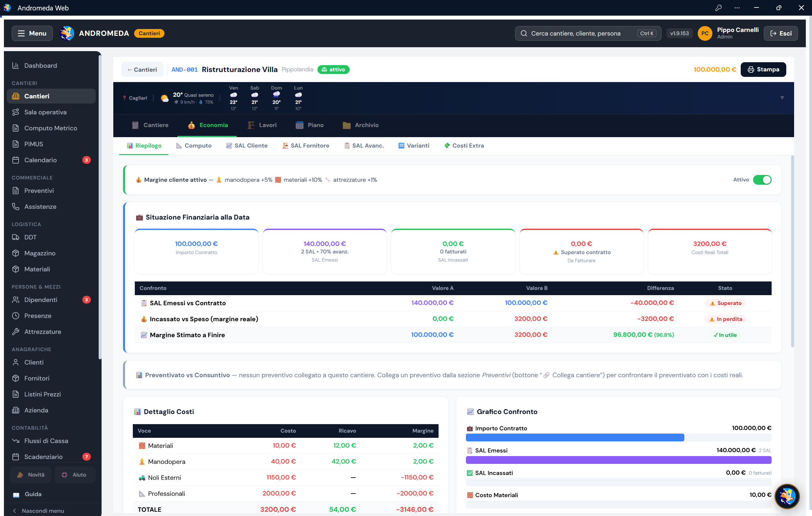Open Flussi di Cassa icon
Screen dimensions: 812x516
click(x=16, y=441)
